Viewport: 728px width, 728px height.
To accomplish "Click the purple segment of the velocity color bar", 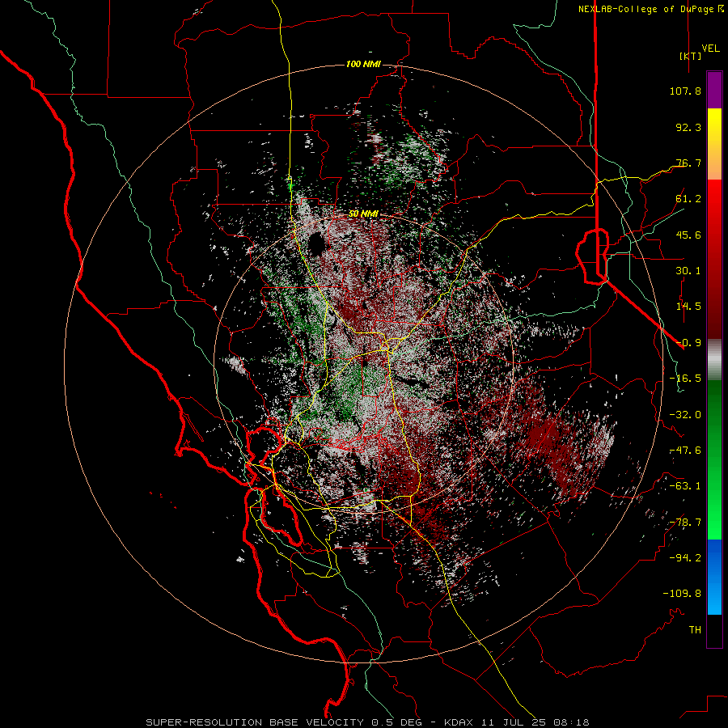I will [x=714, y=90].
